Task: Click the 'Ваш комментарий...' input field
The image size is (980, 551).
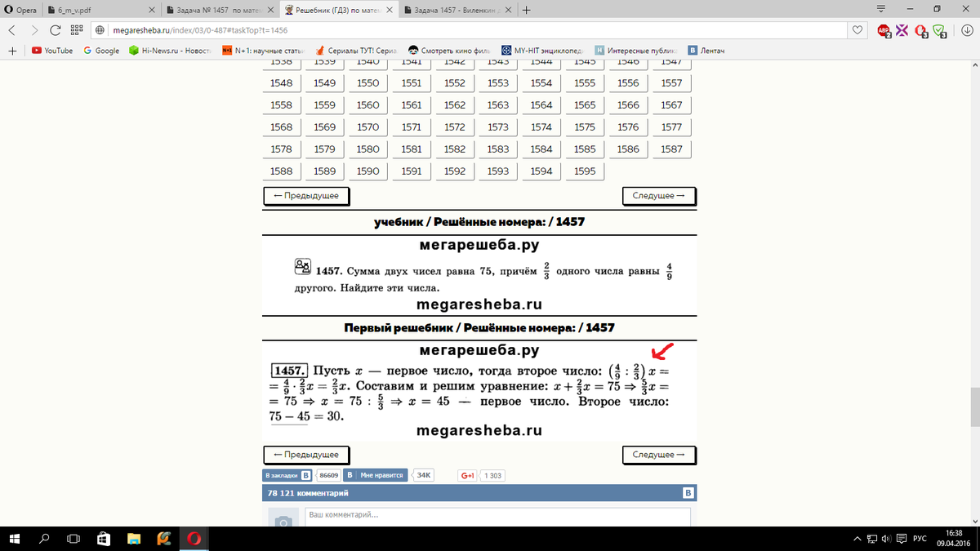Action: [497, 516]
